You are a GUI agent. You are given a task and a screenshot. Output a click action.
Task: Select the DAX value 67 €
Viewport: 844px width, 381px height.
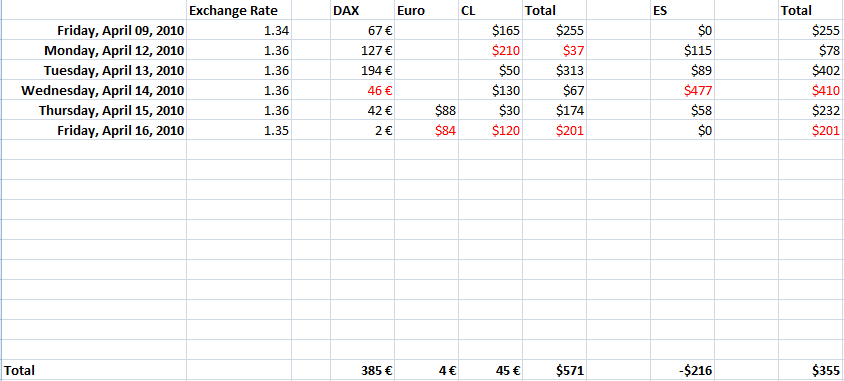coord(362,30)
